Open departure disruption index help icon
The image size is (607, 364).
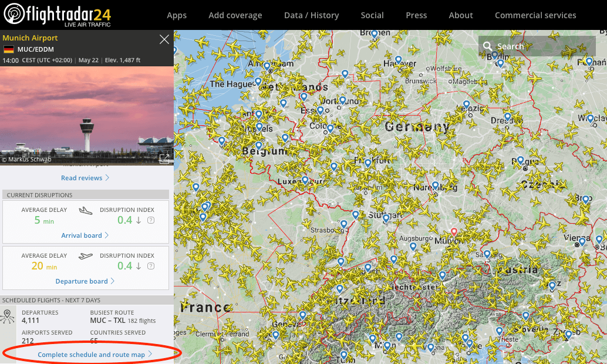point(151,266)
